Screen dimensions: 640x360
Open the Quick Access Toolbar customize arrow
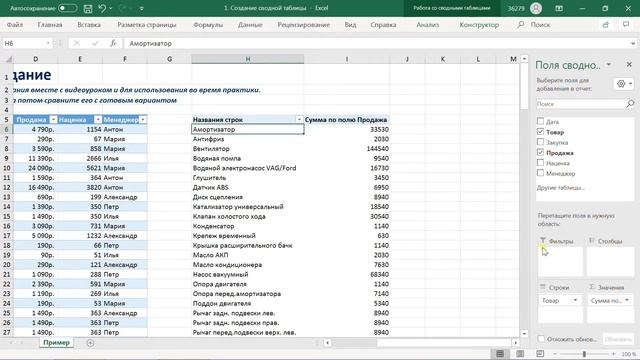point(142,8)
